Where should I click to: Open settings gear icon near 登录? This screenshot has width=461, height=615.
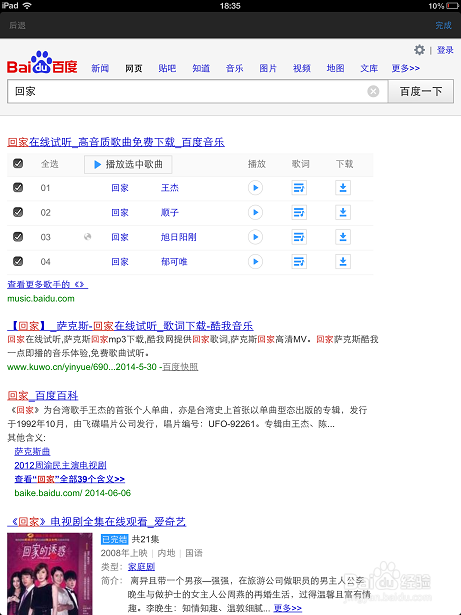419,50
